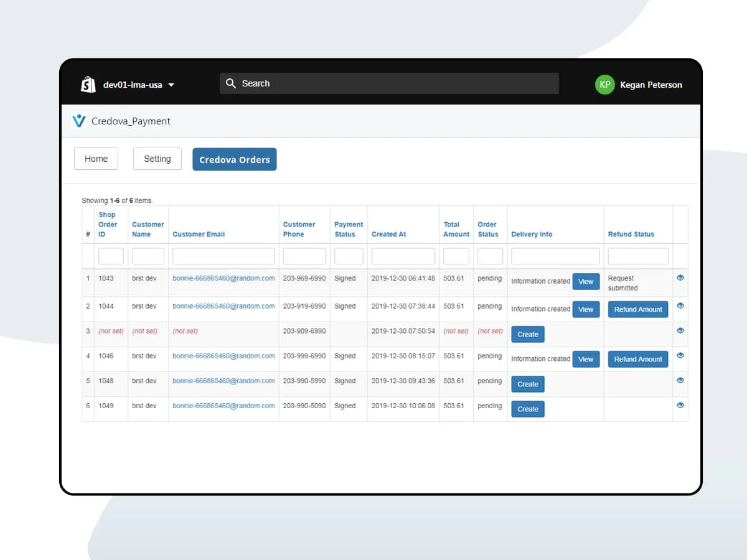The image size is (747, 560).
Task: Click the KP user avatar
Action: [x=604, y=85]
